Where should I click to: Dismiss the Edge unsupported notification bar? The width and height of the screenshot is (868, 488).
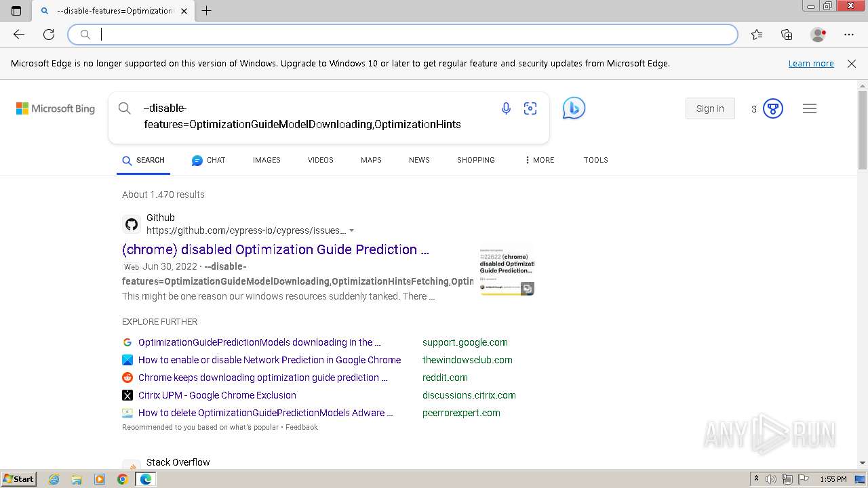(x=852, y=64)
